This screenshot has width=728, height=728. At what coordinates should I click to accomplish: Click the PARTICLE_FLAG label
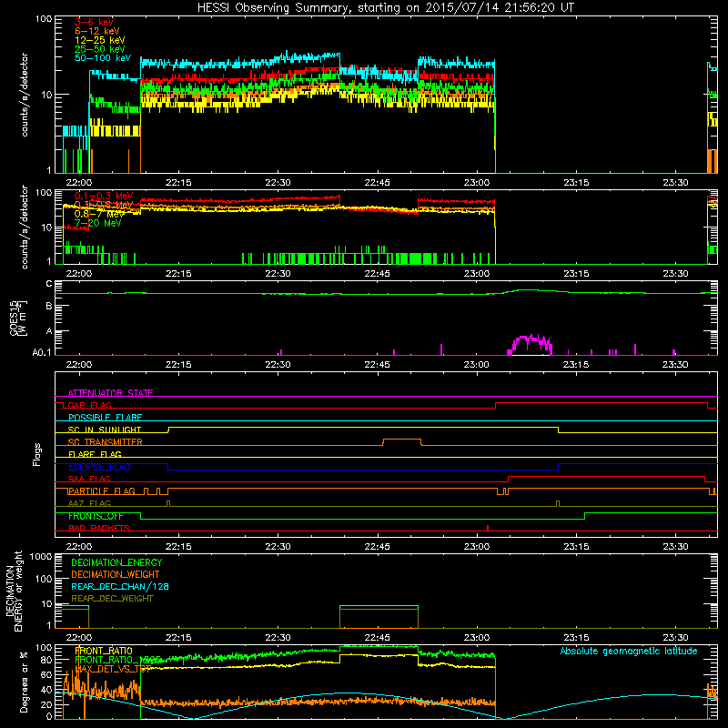102,491
